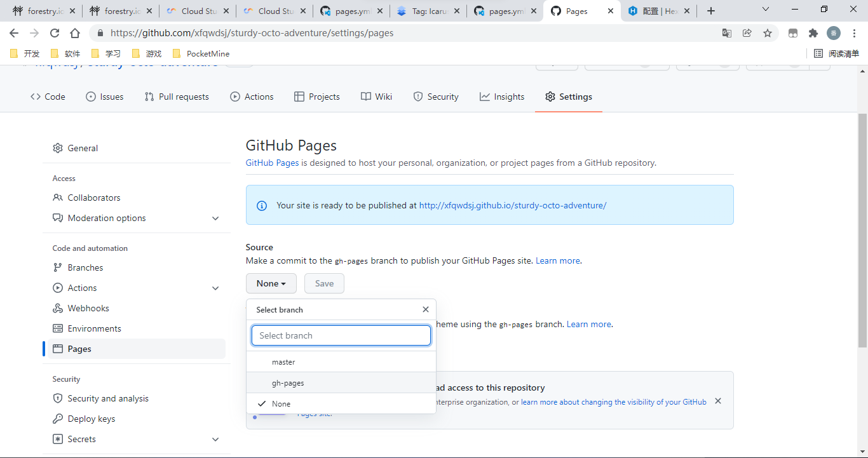Open the 阅读清单 reading list
The width and height of the screenshot is (868, 458).
click(837, 53)
